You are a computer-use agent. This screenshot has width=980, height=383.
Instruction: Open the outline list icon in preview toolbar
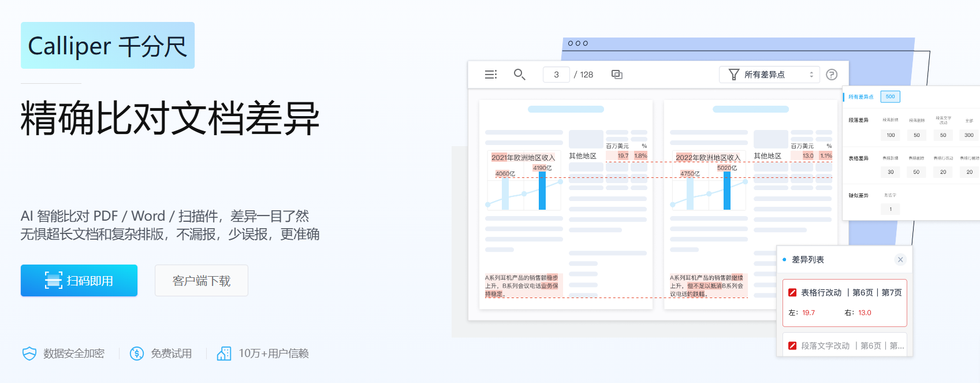point(491,75)
